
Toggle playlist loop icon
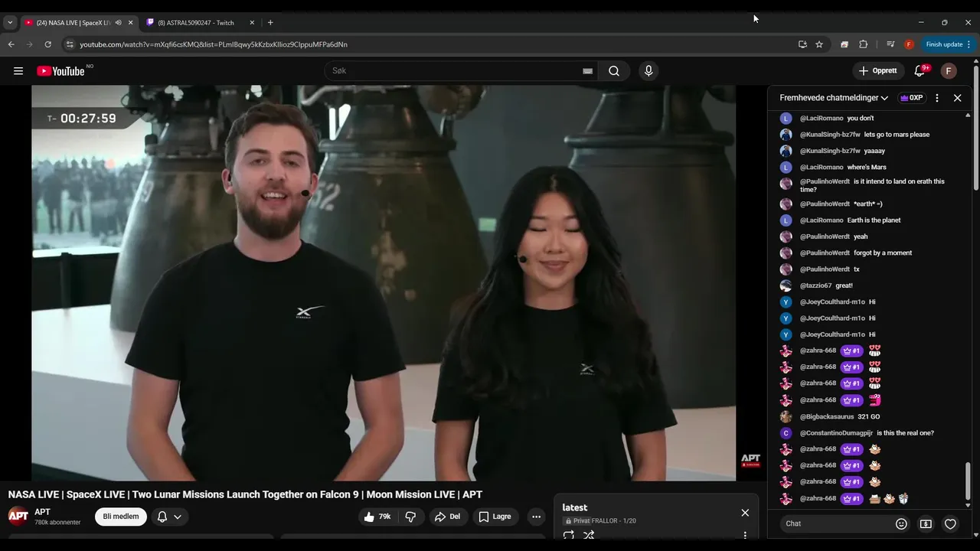coord(568,536)
